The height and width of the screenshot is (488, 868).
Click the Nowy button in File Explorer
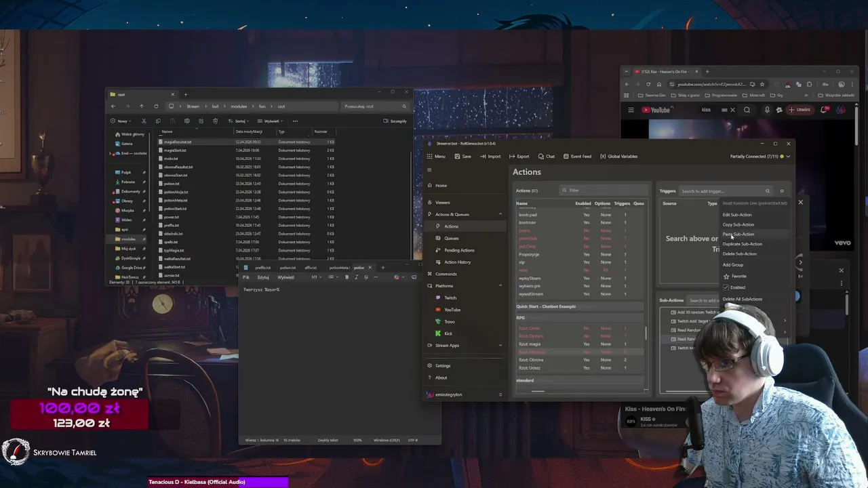click(121, 121)
